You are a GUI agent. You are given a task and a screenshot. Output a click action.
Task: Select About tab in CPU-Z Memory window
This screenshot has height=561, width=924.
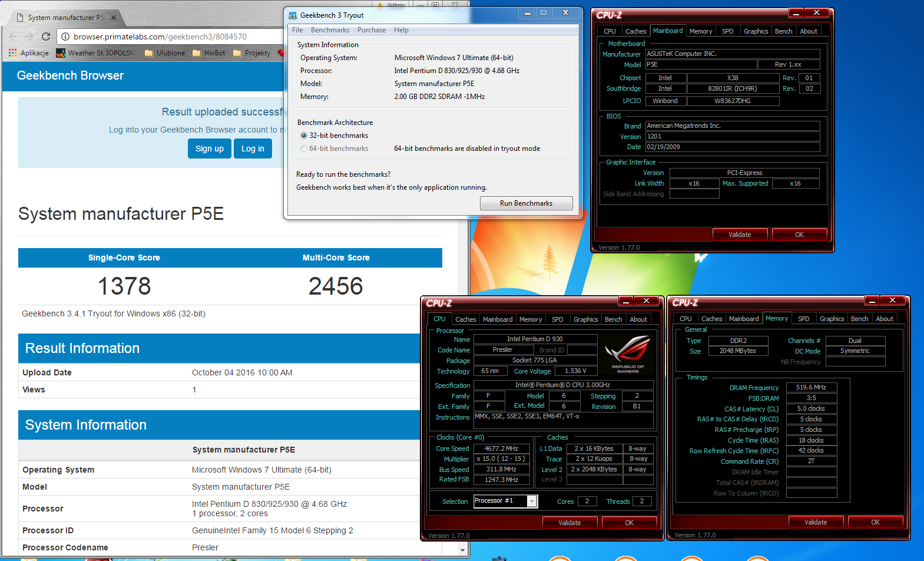click(885, 319)
